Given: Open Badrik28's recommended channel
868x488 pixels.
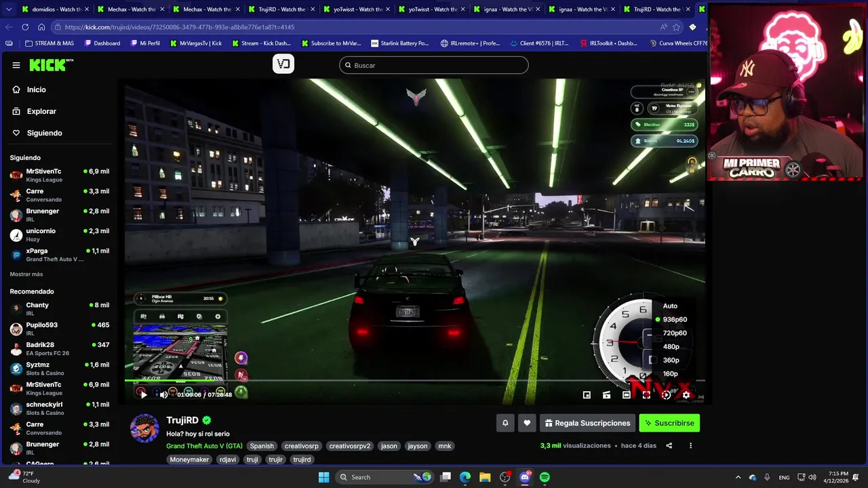Looking at the screenshot, I should click(59, 348).
